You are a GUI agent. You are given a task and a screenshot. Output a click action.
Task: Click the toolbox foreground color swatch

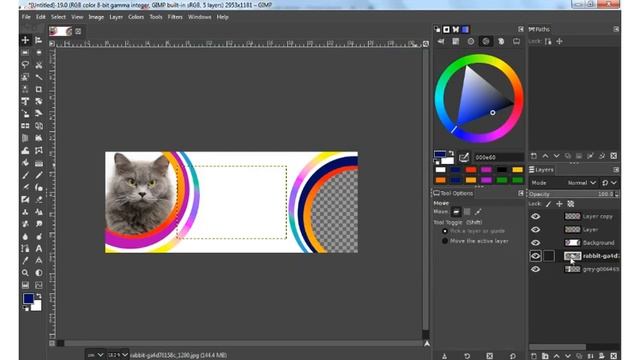coord(28,298)
